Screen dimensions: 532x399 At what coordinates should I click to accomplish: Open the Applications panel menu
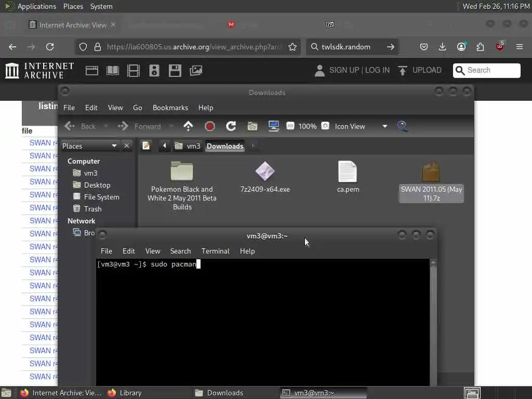click(x=37, y=6)
